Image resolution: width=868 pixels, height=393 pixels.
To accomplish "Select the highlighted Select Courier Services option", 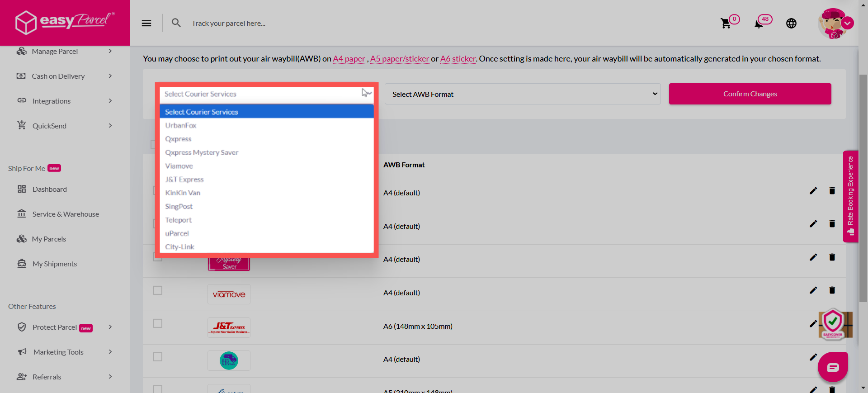I will tap(267, 112).
